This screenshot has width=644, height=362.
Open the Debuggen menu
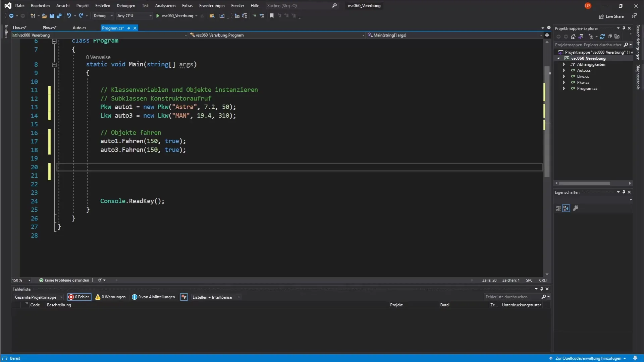126,6
